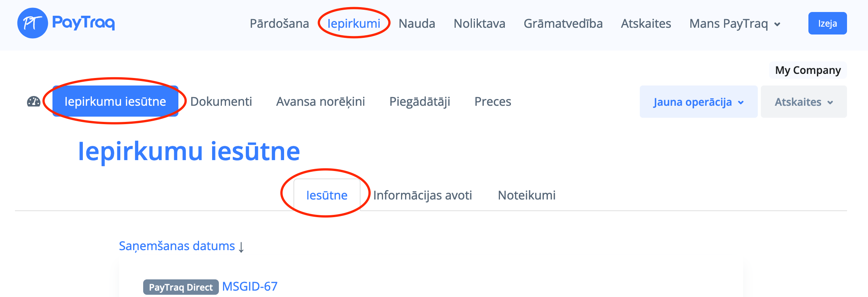Image resolution: width=868 pixels, height=297 pixels.
Task: Open the MSGID-67 message link
Action: (250, 286)
